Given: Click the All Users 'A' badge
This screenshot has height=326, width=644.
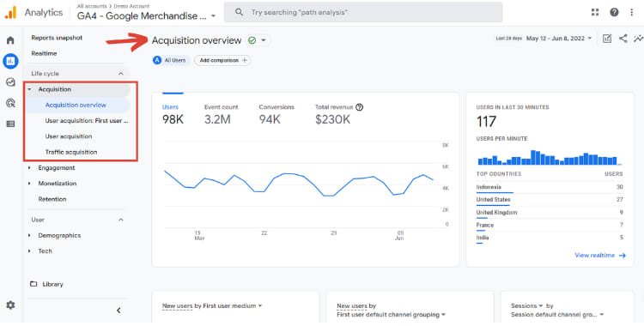Looking at the screenshot, I should [x=157, y=60].
